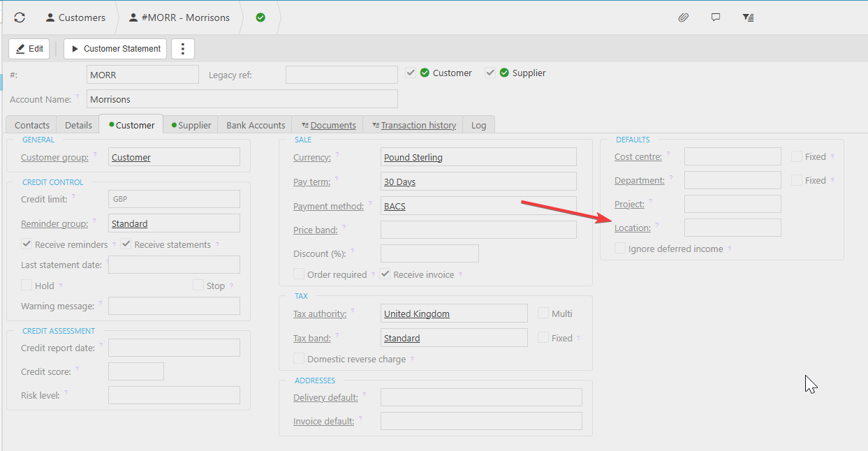Open the attachments paperclip icon
Image resolution: width=868 pixels, height=451 pixels.
click(684, 17)
